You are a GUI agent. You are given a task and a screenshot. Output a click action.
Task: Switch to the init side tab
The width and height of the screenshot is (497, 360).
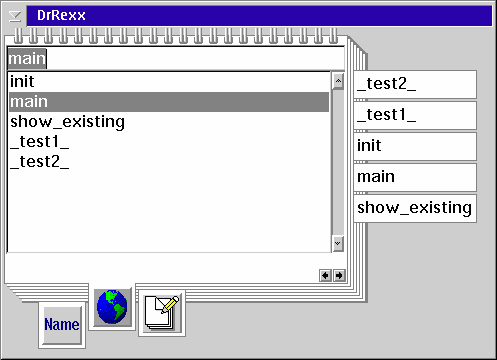coord(415,146)
